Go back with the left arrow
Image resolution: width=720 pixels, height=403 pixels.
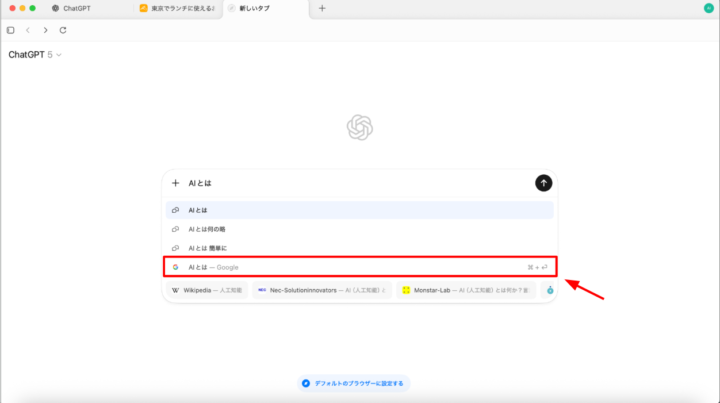[28, 30]
